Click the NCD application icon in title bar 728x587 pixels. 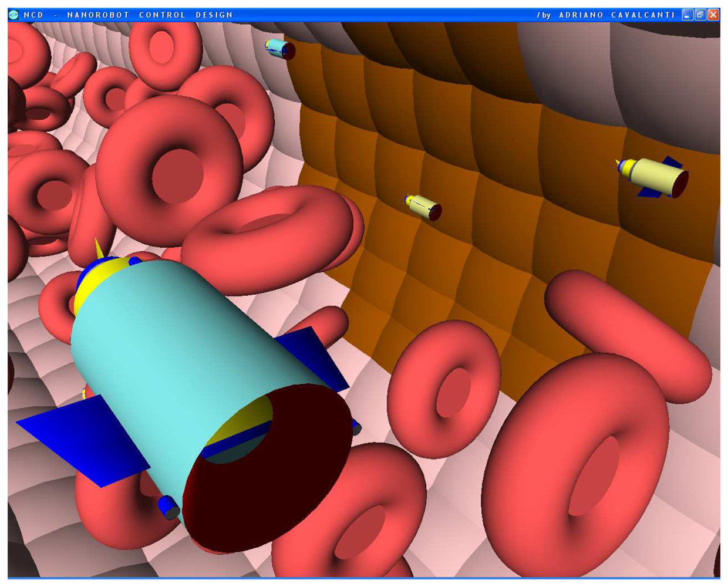coord(14,15)
